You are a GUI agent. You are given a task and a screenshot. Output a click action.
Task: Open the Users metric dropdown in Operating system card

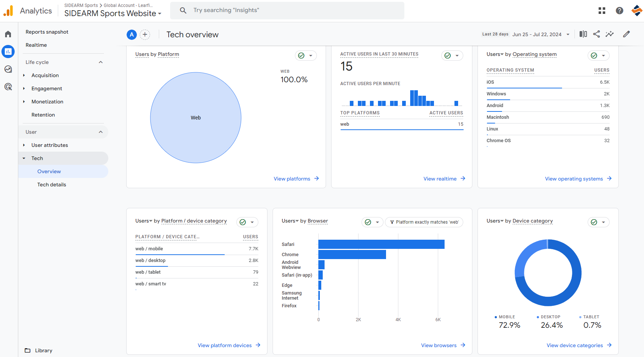[x=495, y=54]
